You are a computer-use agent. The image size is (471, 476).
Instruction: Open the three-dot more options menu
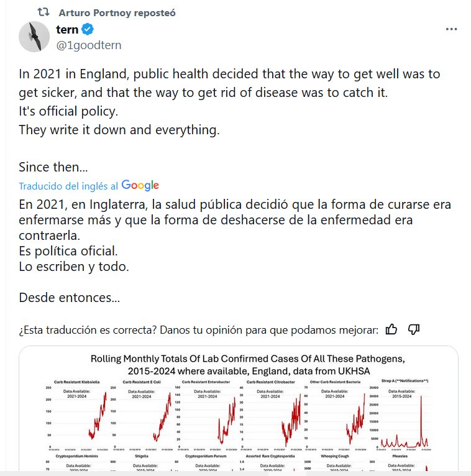click(452, 30)
